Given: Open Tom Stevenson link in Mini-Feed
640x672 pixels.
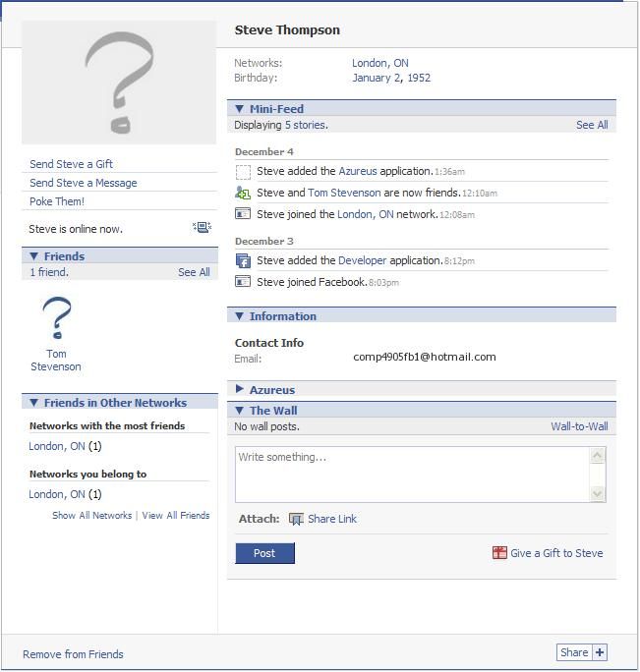Looking at the screenshot, I should (344, 193).
